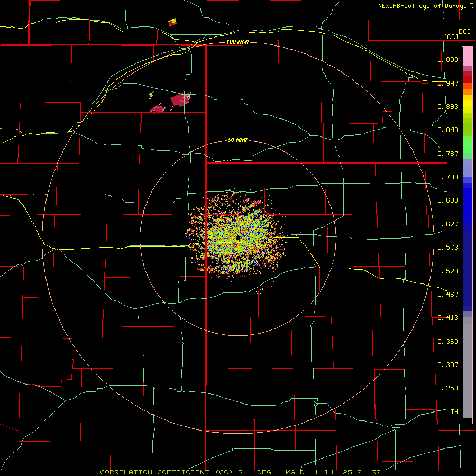The width and height of the screenshot is (476, 476).
Task: Click the 21:32 timestamp
Action: (x=369, y=472)
